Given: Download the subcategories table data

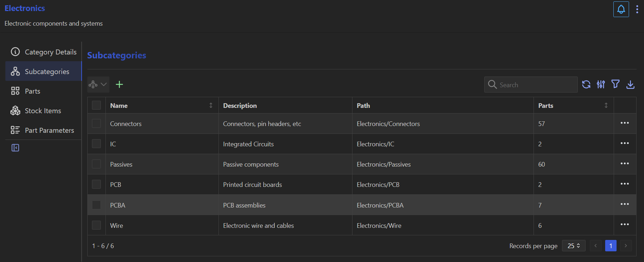Looking at the screenshot, I should 630,84.
